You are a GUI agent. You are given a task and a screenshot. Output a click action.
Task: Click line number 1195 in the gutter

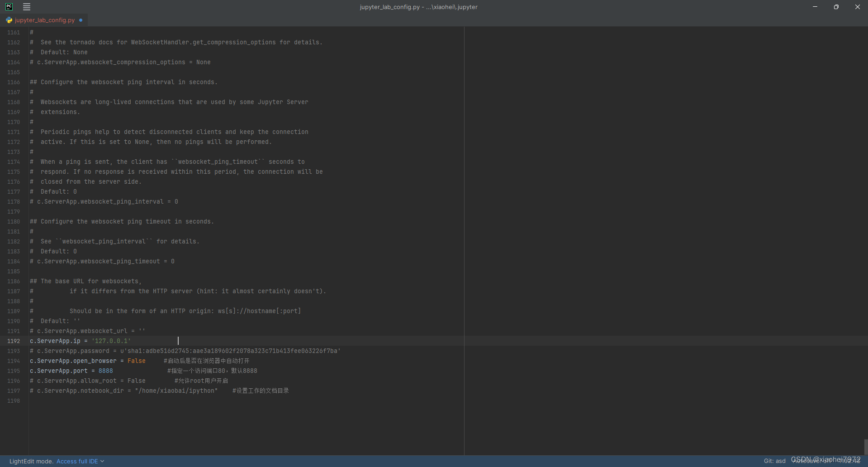[x=14, y=371]
